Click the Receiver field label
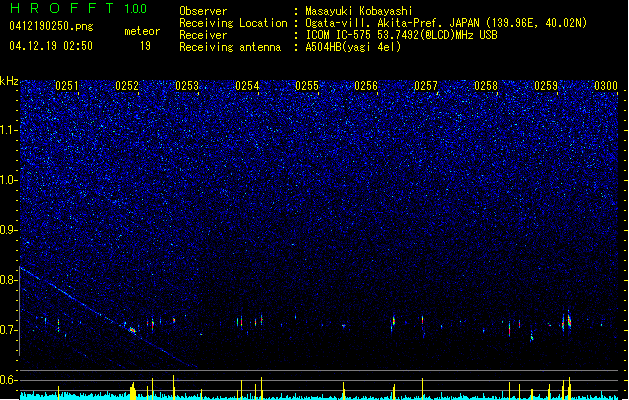This screenshot has width=629, height=400. pos(203,35)
